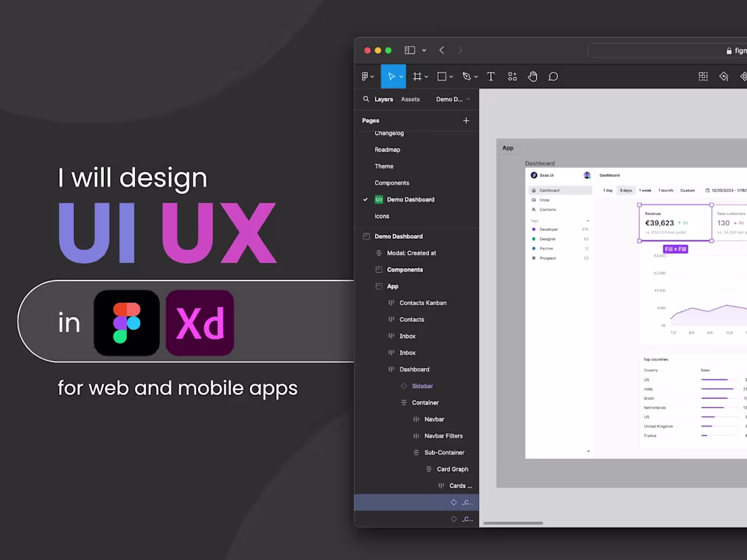Switch to the Layers tab
The height and width of the screenshot is (560, 747).
(384, 99)
